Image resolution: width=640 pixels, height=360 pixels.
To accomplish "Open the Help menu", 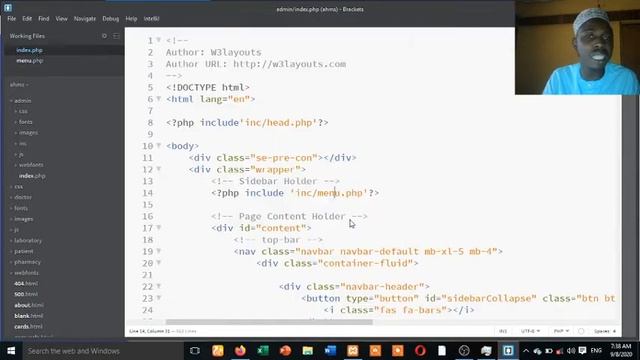I will [131, 19].
